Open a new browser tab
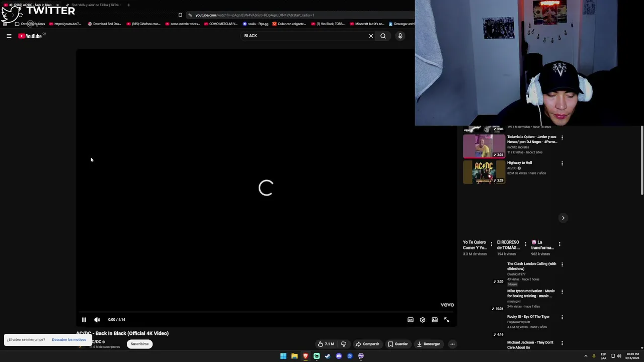This screenshot has height=362, width=644. (128, 5)
